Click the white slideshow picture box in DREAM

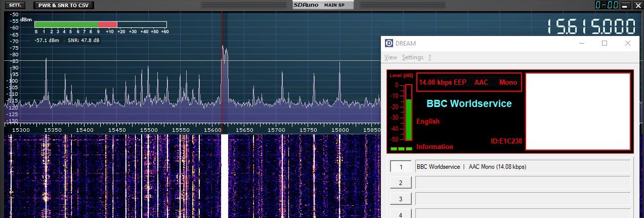578,112
